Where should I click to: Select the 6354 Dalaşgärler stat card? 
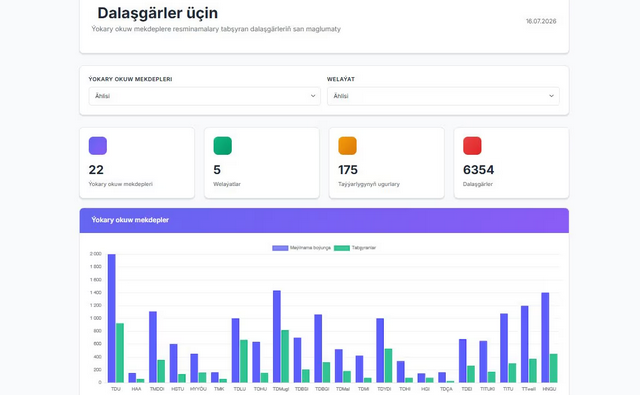click(x=511, y=163)
